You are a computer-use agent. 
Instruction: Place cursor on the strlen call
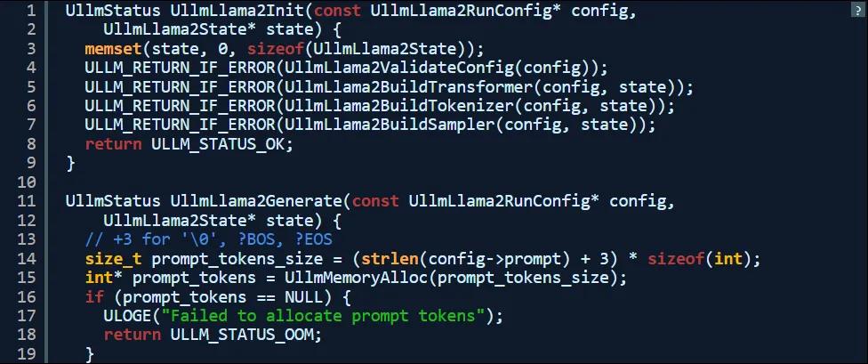click(x=390, y=258)
